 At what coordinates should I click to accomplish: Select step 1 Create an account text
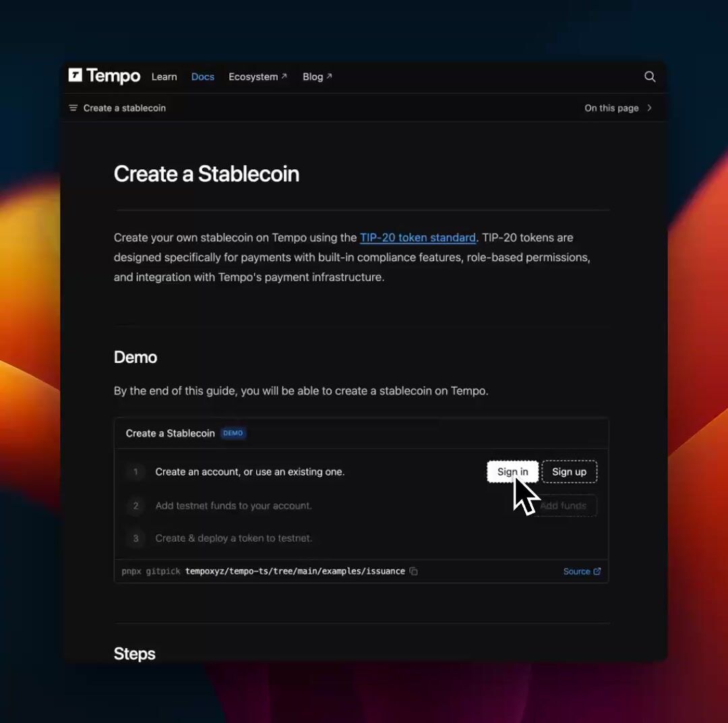[x=250, y=471]
